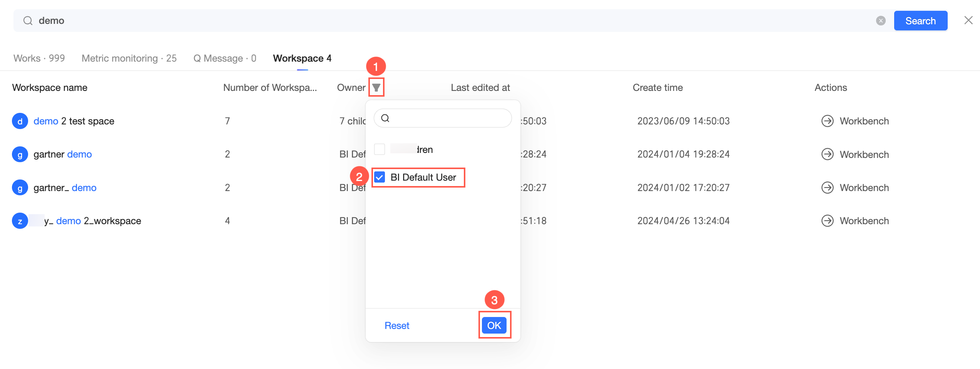Viewport: 980px width, 369px height.
Task: Confirm the owner filter with OK
Action: point(494,325)
